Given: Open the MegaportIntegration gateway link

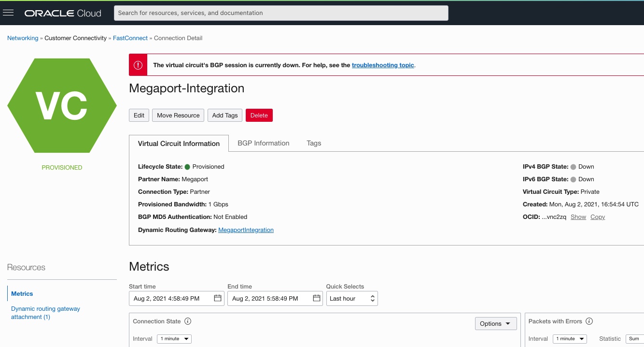Looking at the screenshot, I should [x=246, y=230].
